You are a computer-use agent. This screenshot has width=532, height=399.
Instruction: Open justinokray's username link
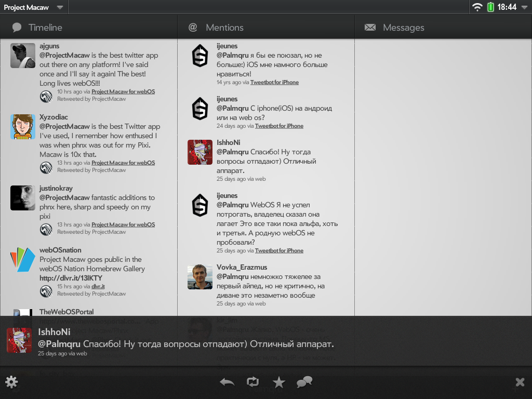pyautogui.click(x=56, y=188)
